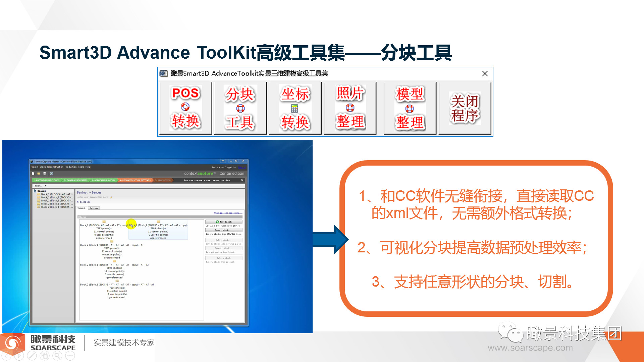Open the 模型整理 model organizing tool
The image size is (644, 362).
[410, 108]
